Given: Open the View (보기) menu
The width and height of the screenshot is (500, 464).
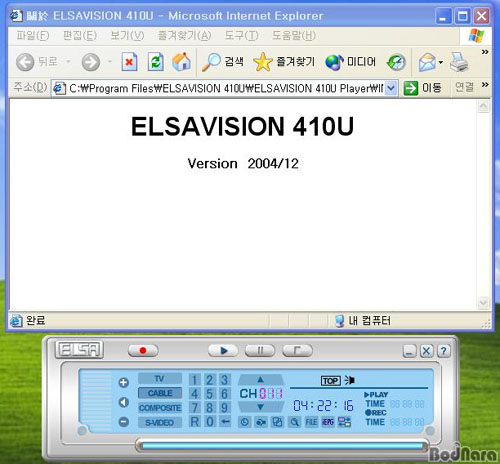Looking at the screenshot, I should [127, 35].
